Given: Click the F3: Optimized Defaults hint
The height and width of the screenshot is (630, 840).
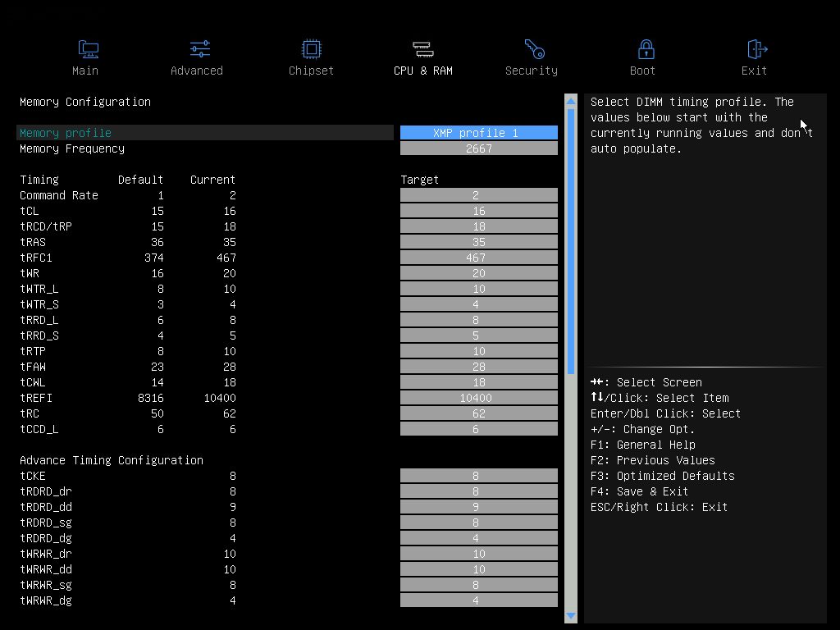Looking at the screenshot, I should coord(663,476).
